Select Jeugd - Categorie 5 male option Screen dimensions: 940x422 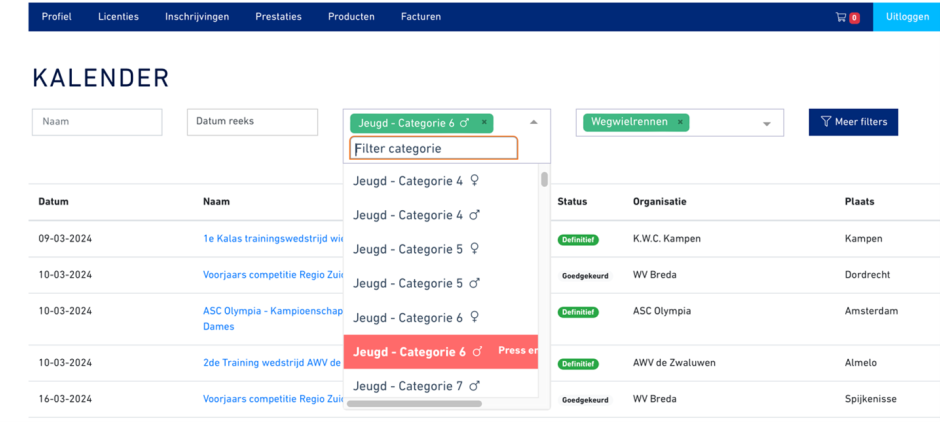pos(416,283)
